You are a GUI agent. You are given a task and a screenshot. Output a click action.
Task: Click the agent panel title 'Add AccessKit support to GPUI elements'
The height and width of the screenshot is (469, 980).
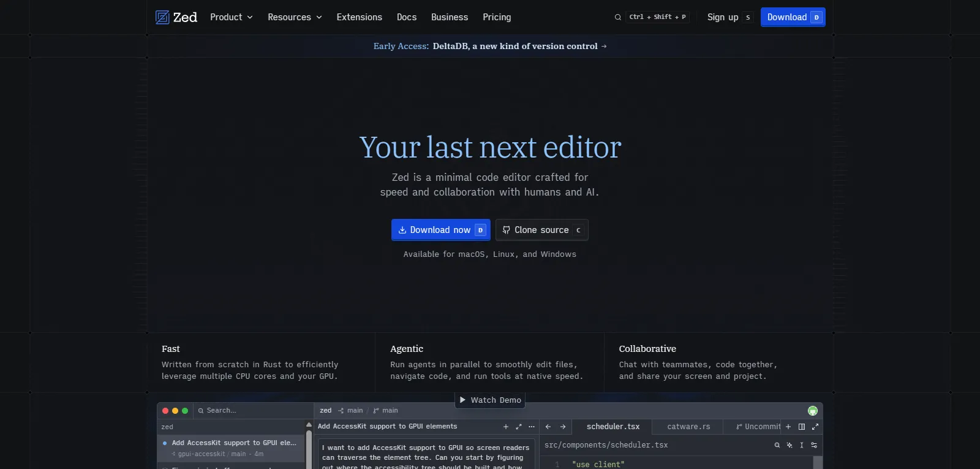coord(387,427)
